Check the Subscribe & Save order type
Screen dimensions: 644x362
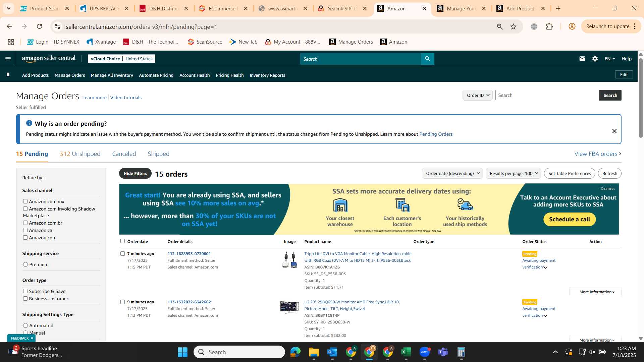point(25,291)
